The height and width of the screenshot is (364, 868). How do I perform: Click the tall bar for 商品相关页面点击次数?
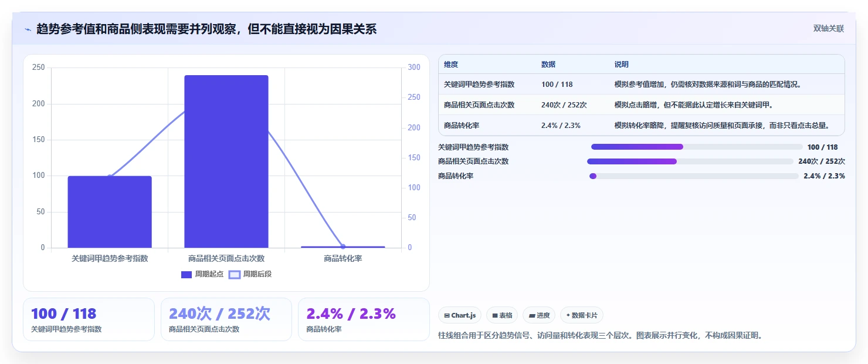tap(226, 161)
